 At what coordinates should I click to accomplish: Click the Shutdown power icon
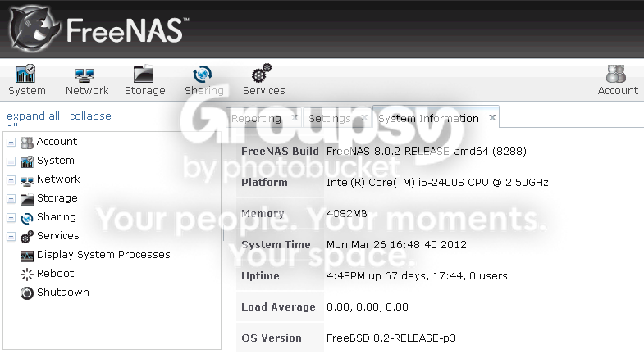pos(27,293)
